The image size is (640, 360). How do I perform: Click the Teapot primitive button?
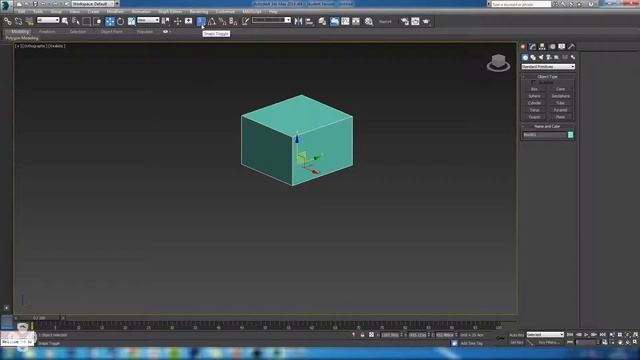[x=534, y=117]
